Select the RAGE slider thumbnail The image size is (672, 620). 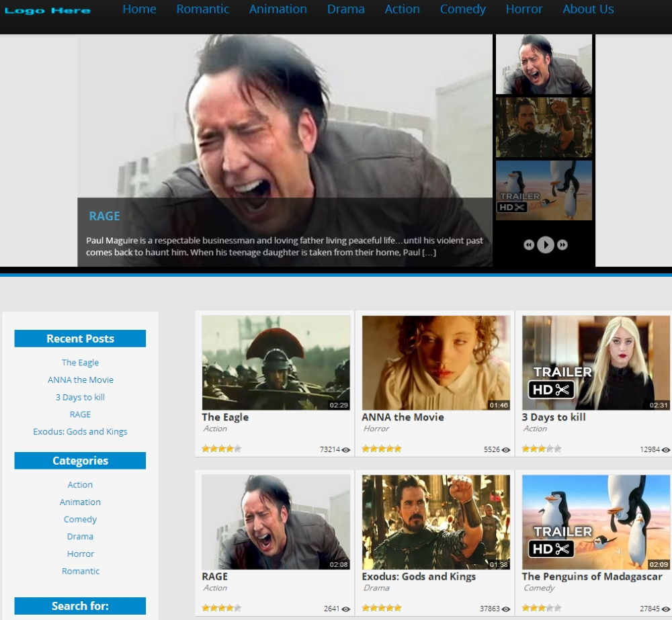coord(544,64)
